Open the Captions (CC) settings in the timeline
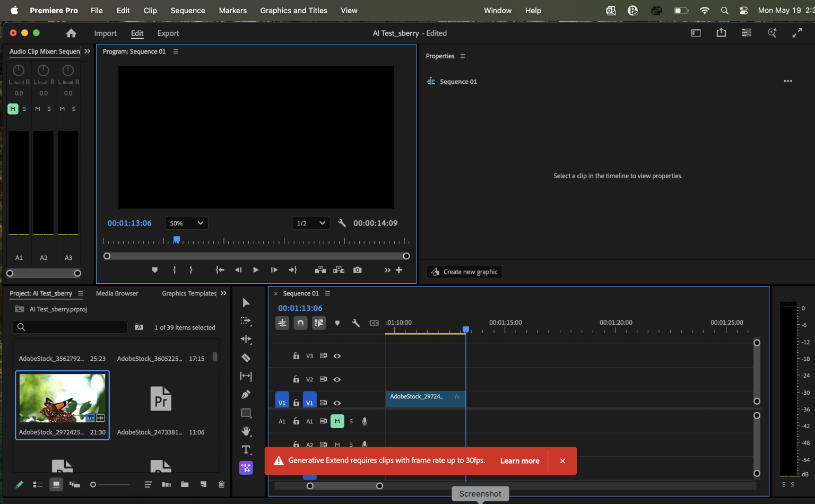The image size is (815, 504). [375, 323]
